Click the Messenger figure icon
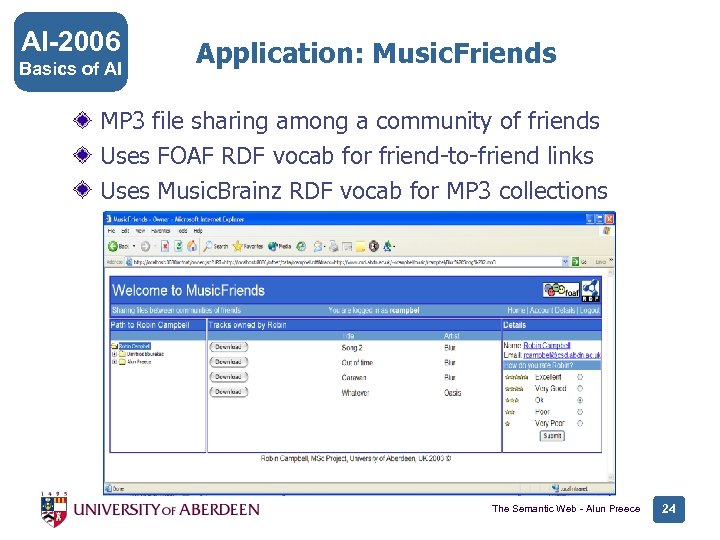Image resolution: width=720 pixels, height=540 pixels. (x=388, y=246)
